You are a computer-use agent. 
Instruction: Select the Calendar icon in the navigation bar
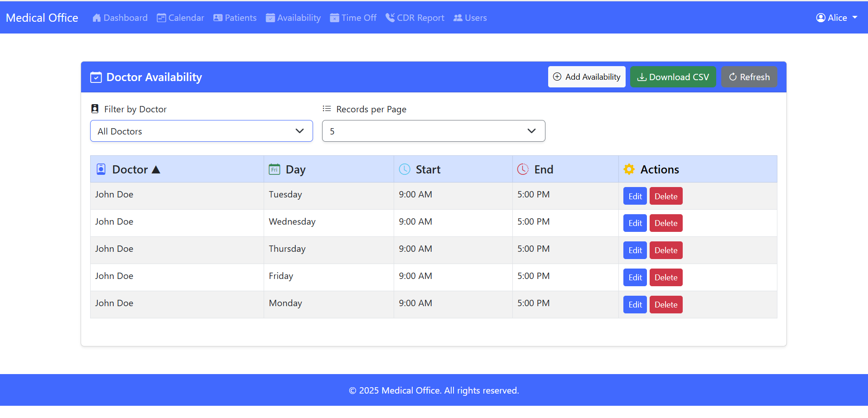[161, 18]
